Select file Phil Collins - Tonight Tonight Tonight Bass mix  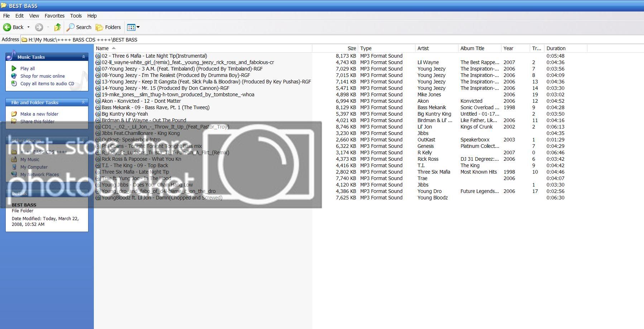click(x=152, y=146)
